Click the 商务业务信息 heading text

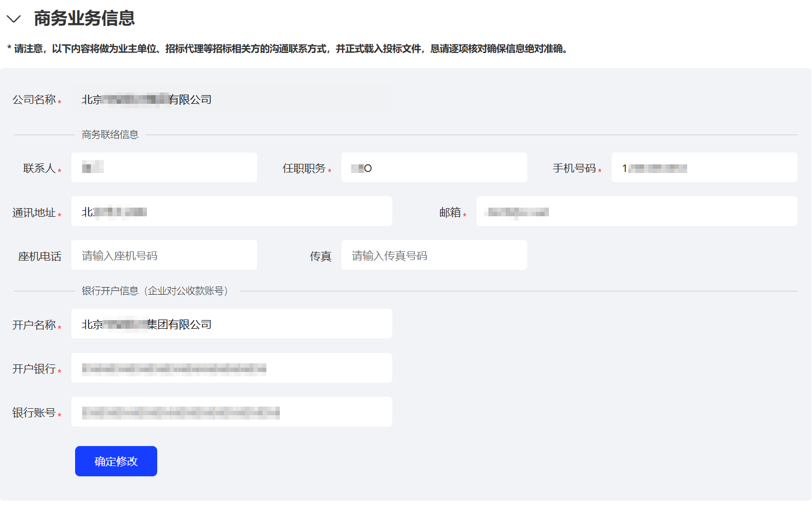(x=84, y=18)
